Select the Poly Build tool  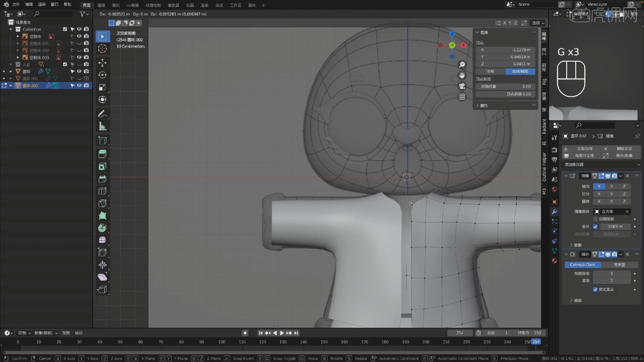point(103,216)
